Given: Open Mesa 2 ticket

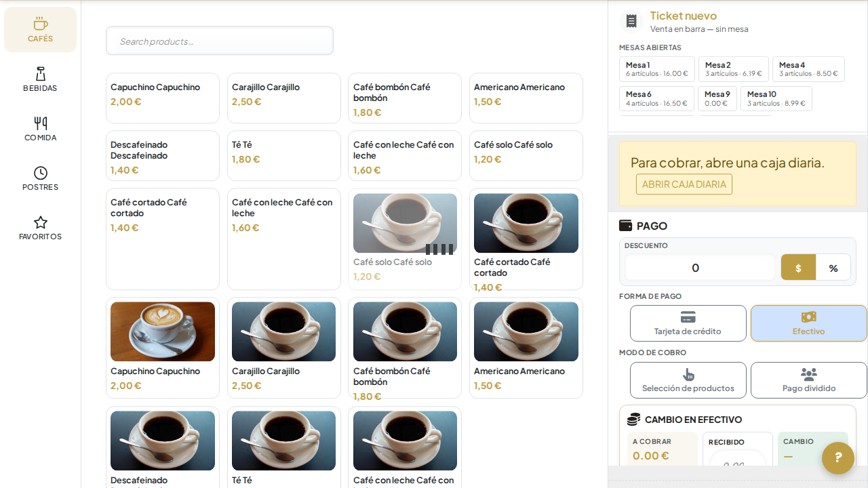Looking at the screenshot, I should [x=734, y=69].
